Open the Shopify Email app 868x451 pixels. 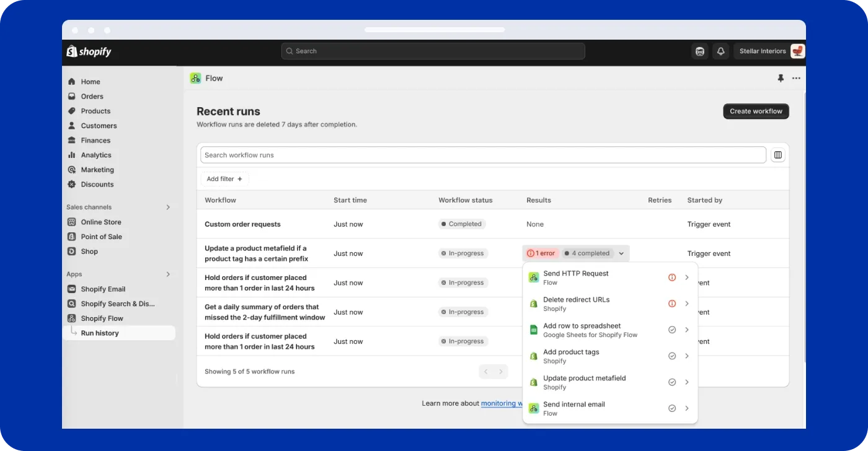tap(102, 289)
